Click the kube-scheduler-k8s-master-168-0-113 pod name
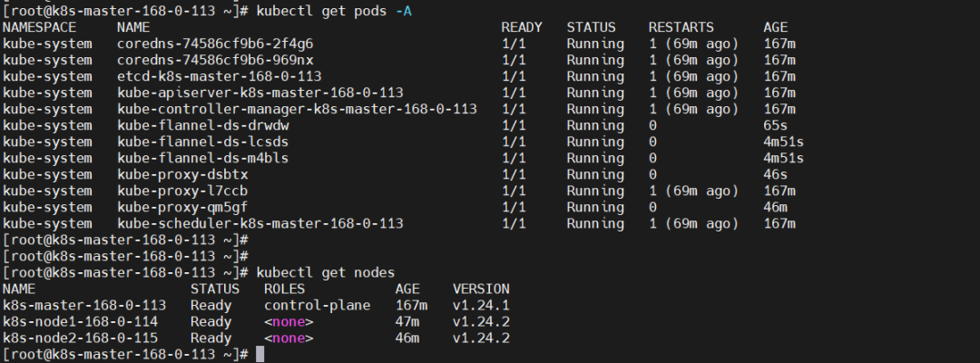Viewport: 980px width, 363px height. pyautogui.click(x=260, y=223)
